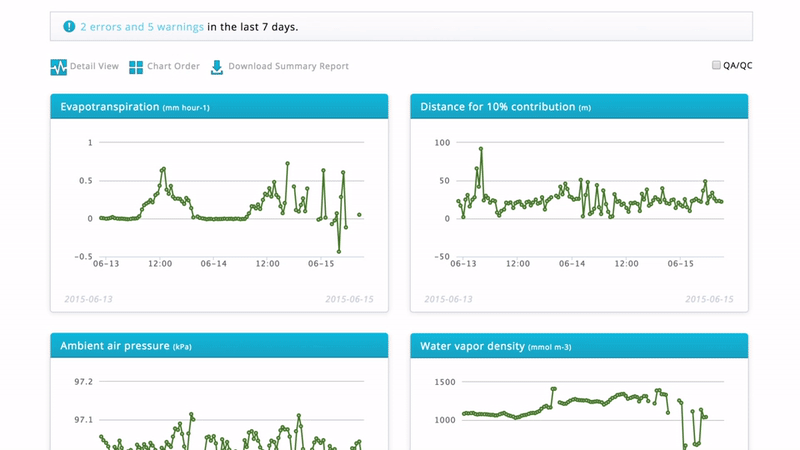Select the Distance for 10% contribution header
Image resolution: width=800 pixels, height=450 pixels.
pos(579,106)
